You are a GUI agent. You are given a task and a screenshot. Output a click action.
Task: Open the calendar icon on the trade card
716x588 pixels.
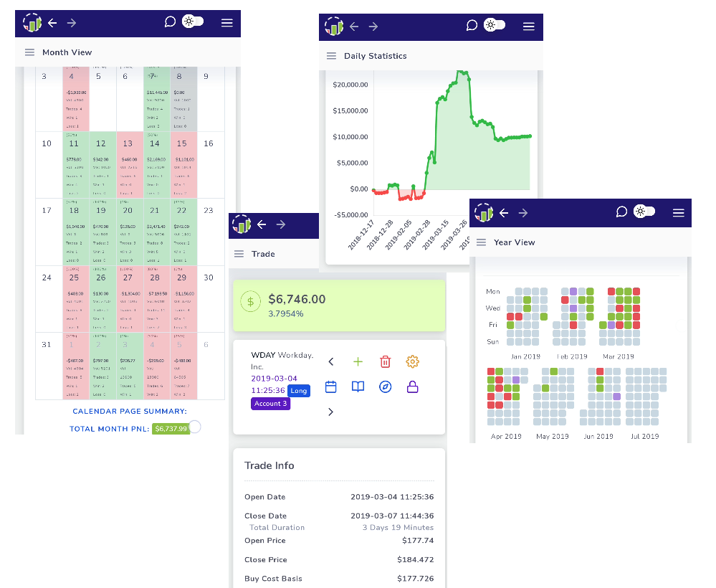(331, 387)
